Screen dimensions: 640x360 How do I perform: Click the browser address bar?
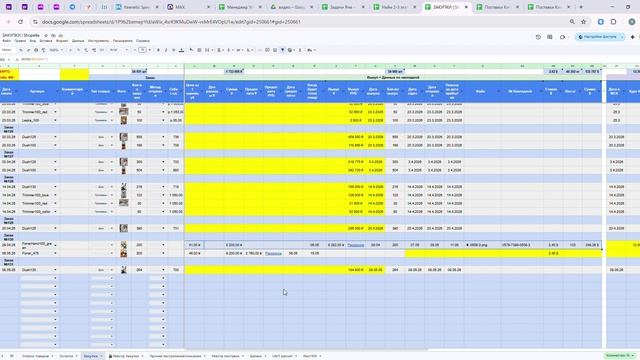pos(302,22)
